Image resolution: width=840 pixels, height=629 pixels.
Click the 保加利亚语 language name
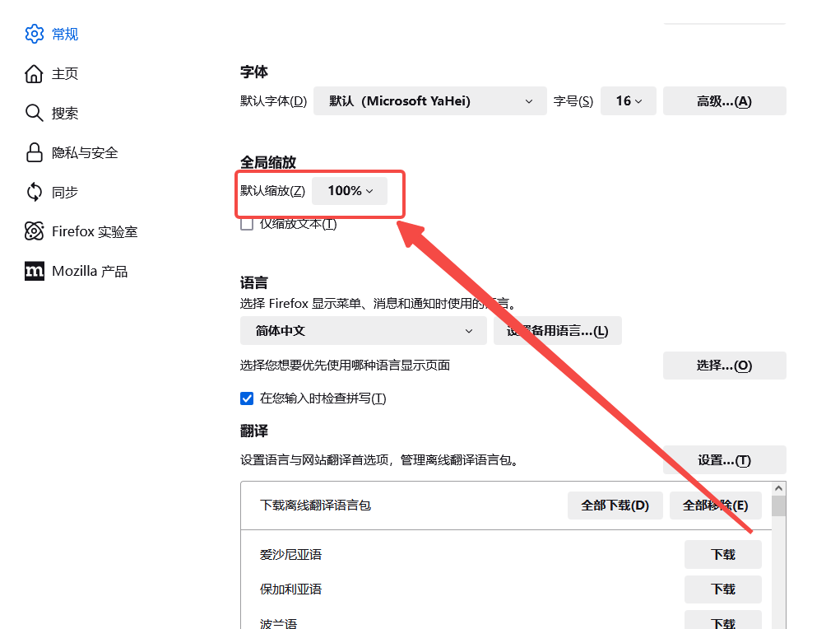[291, 589]
